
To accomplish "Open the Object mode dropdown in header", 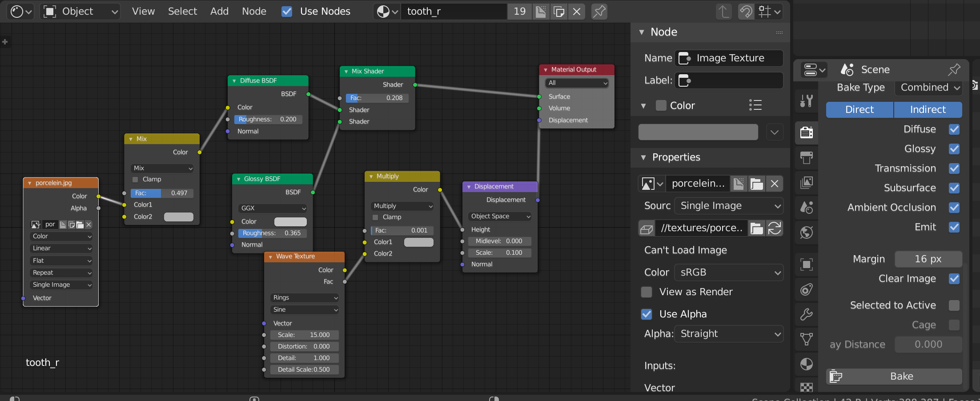I will [x=81, y=12].
